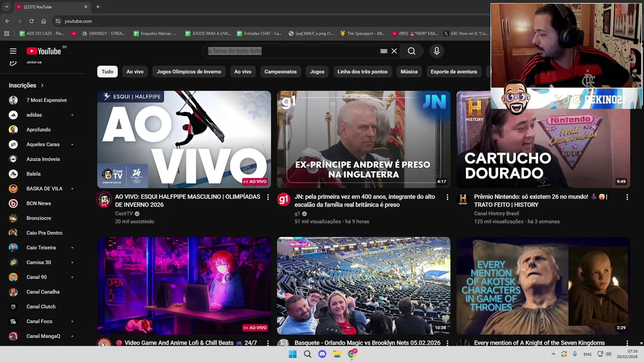Viewport: 644px width, 362px height.
Task: Open Canal History Brasil channel name link
Action: 497,214
